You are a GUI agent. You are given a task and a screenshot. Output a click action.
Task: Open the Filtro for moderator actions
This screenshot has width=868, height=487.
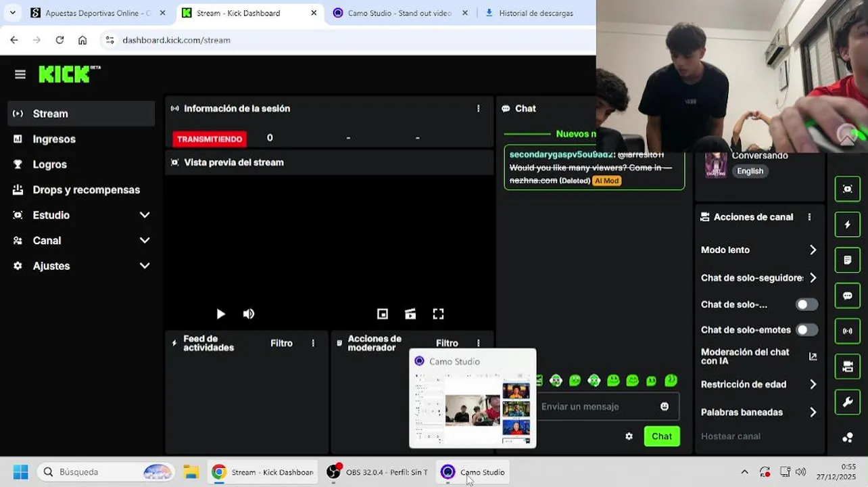447,344
